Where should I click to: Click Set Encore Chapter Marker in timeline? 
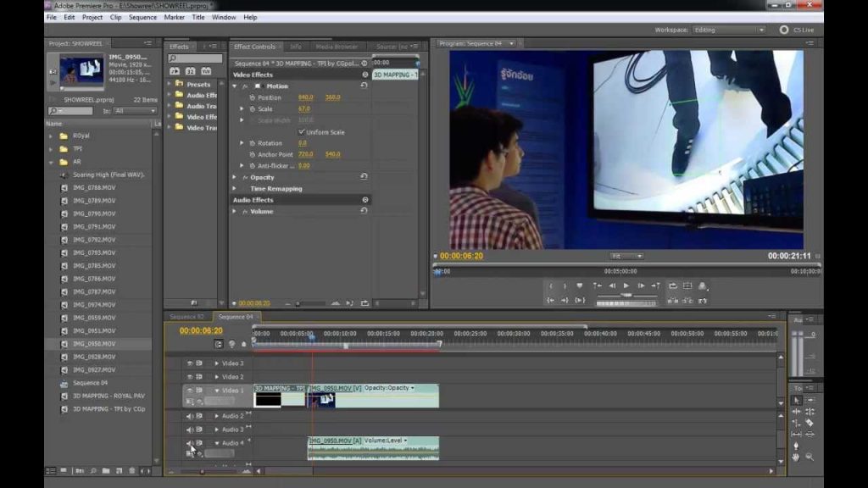point(232,344)
